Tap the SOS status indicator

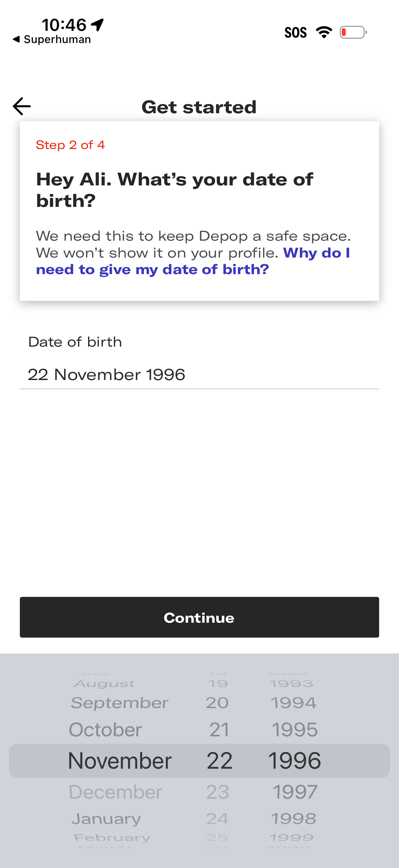tap(295, 33)
